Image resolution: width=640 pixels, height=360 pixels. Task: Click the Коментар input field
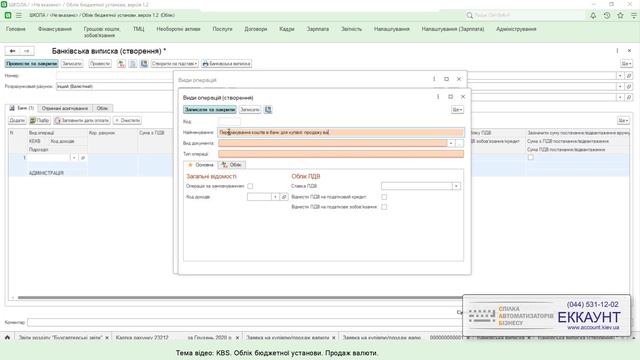245,322
